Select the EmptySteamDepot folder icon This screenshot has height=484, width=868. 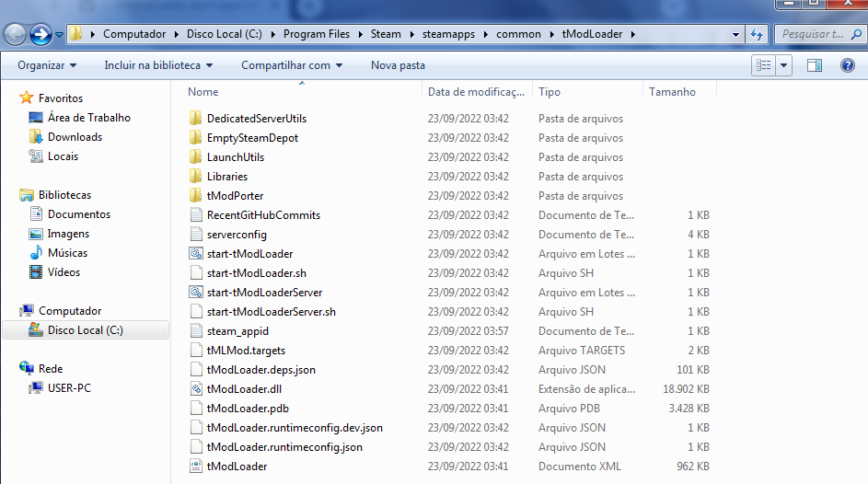click(195, 138)
